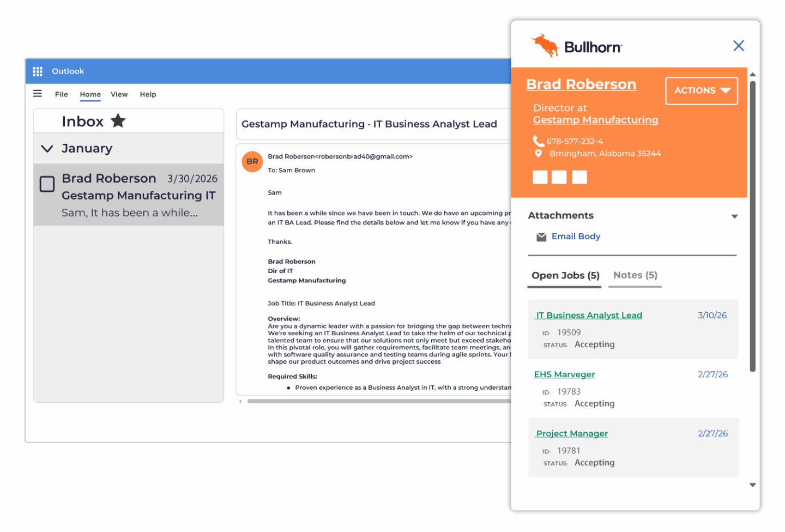Click the 3/10/26 job date
This screenshot has width=785, height=532.
(712, 316)
